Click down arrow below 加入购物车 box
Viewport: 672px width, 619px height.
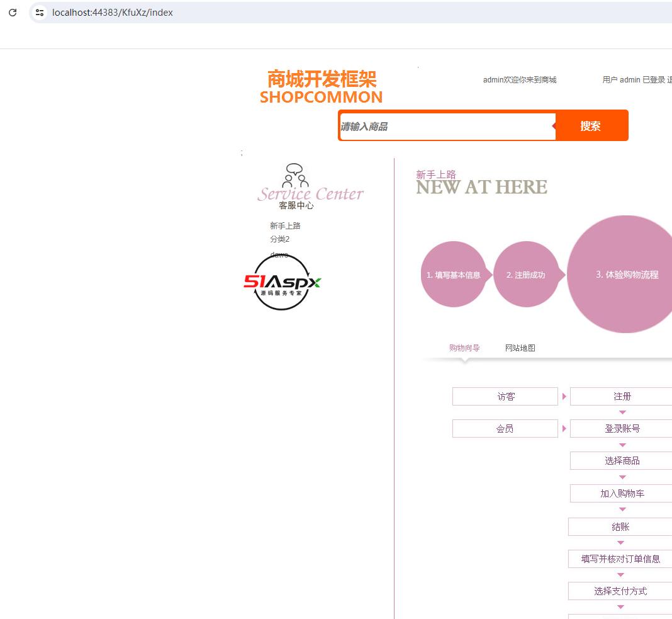623,509
